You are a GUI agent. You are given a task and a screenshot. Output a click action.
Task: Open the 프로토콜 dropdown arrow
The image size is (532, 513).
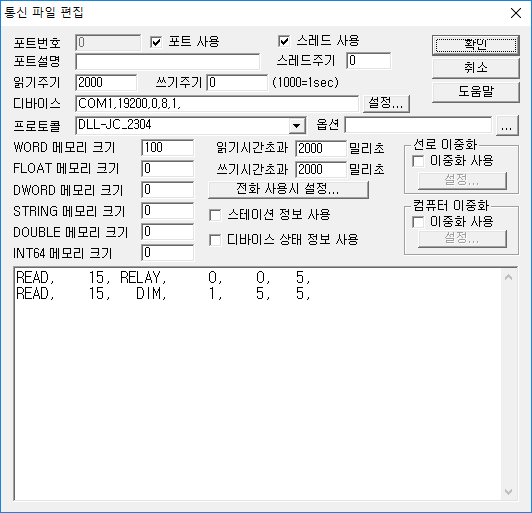pos(297,126)
